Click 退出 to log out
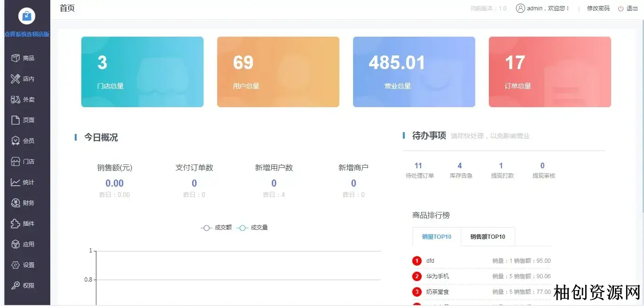 (x=628, y=8)
